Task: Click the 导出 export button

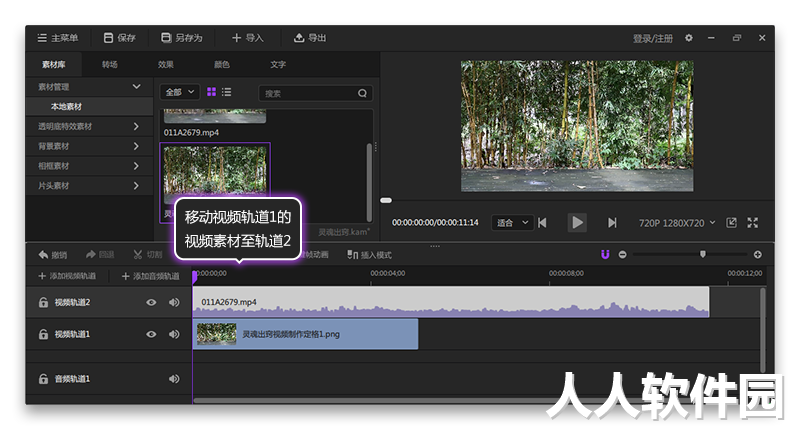Action: click(310, 38)
